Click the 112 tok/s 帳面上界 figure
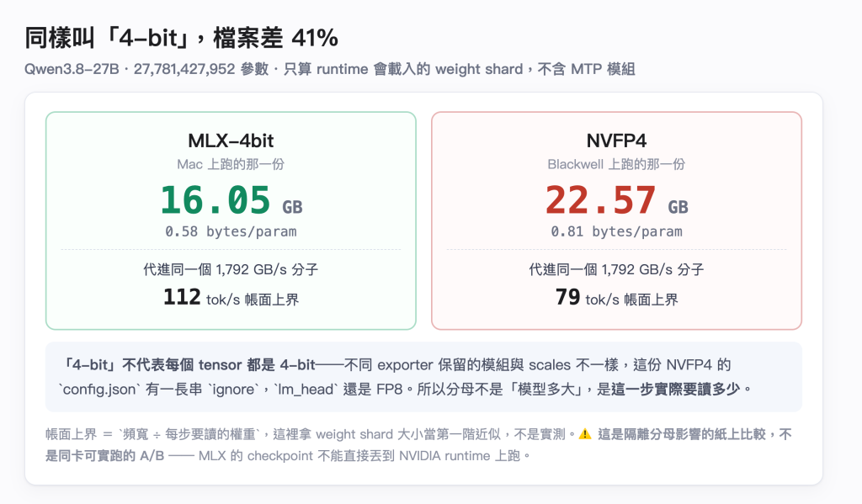This screenshot has height=504, width=862. [x=231, y=298]
